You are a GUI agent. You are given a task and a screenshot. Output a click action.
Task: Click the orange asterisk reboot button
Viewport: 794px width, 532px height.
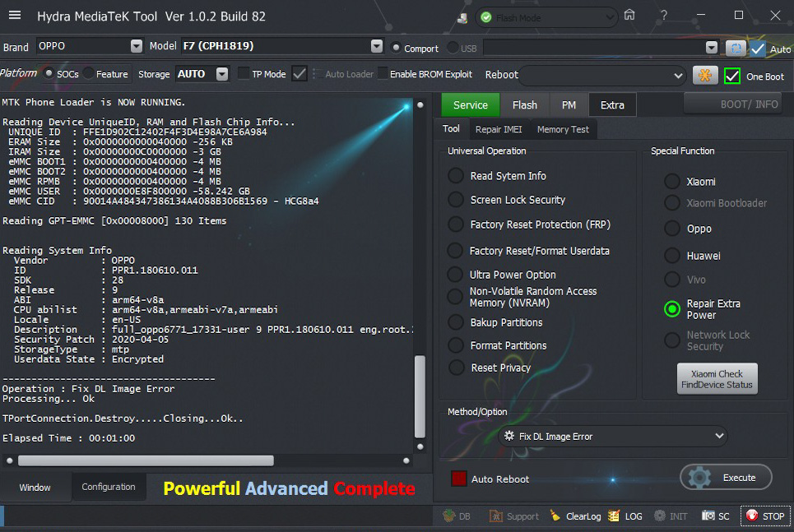[705, 75]
